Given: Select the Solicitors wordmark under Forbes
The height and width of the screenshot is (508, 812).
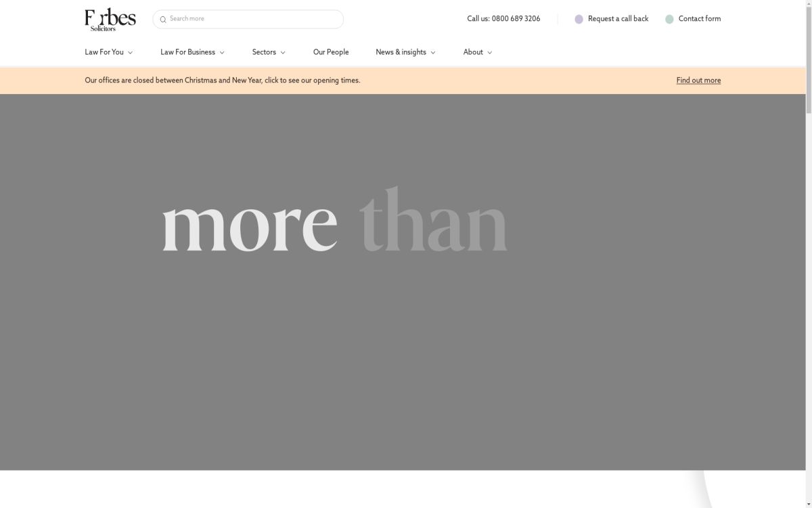Looking at the screenshot, I should [103, 28].
